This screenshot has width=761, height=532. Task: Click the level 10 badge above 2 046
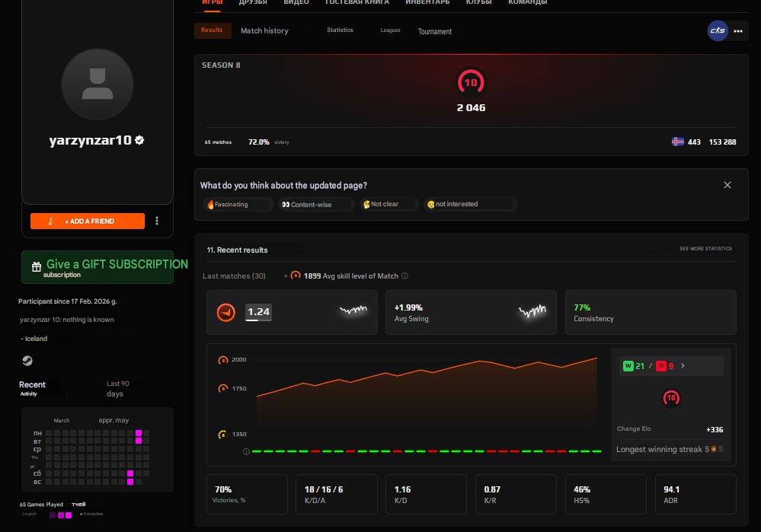(471, 82)
